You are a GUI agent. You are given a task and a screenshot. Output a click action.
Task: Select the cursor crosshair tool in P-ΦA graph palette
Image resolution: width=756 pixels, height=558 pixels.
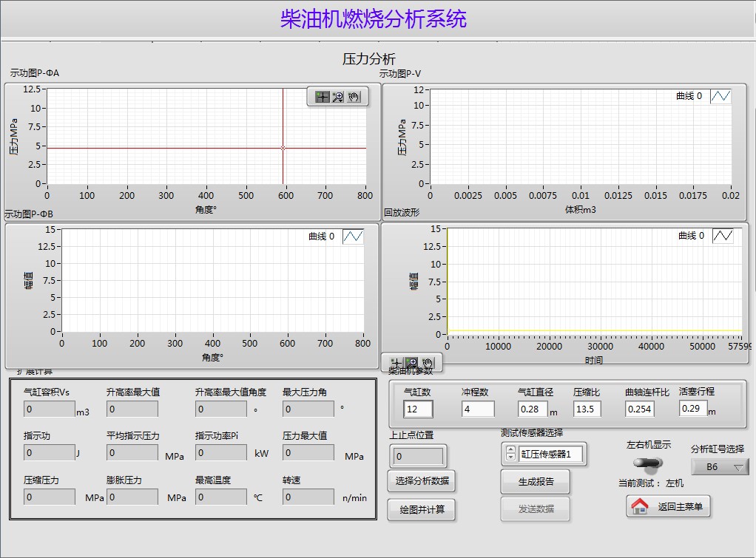click(x=322, y=97)
